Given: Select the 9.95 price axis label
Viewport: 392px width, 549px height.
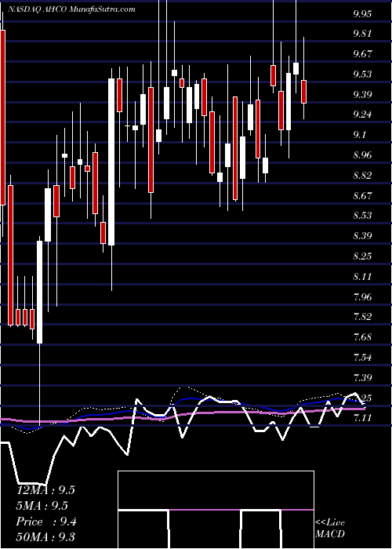Looking at the screenshot, I should 362,13.
